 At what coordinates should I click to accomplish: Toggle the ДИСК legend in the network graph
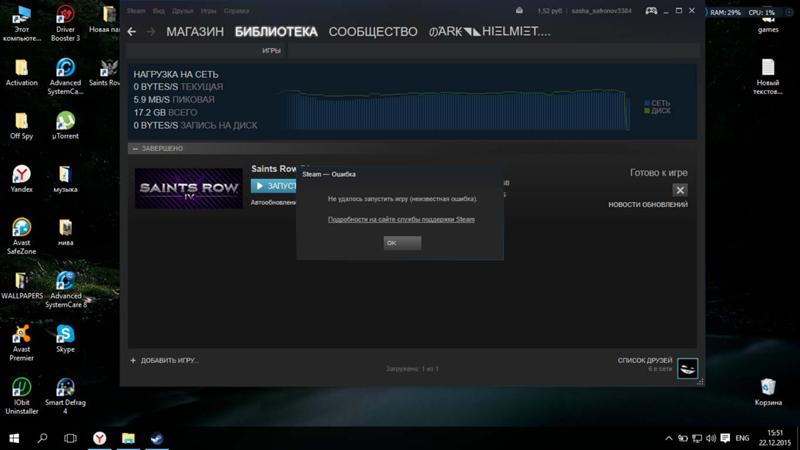[x=657, y=111]
